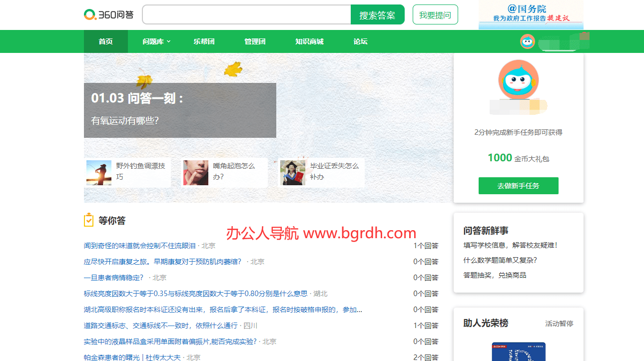This screenshot has height=361, width=644.
Task: Open the 什么数学题简单又复杂 news link
Action: (x=500, y=260)
